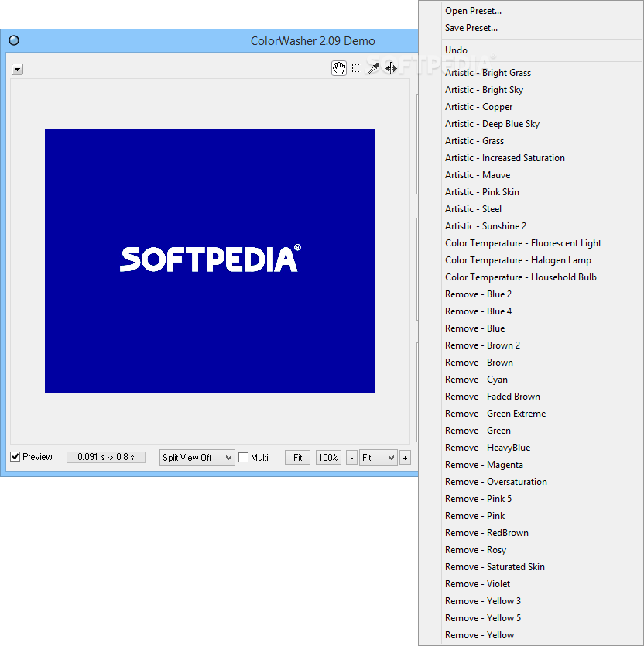Select Artistic - Grass preset
Viewport: 644px width, 646px height.
click(x=530, y=140)
